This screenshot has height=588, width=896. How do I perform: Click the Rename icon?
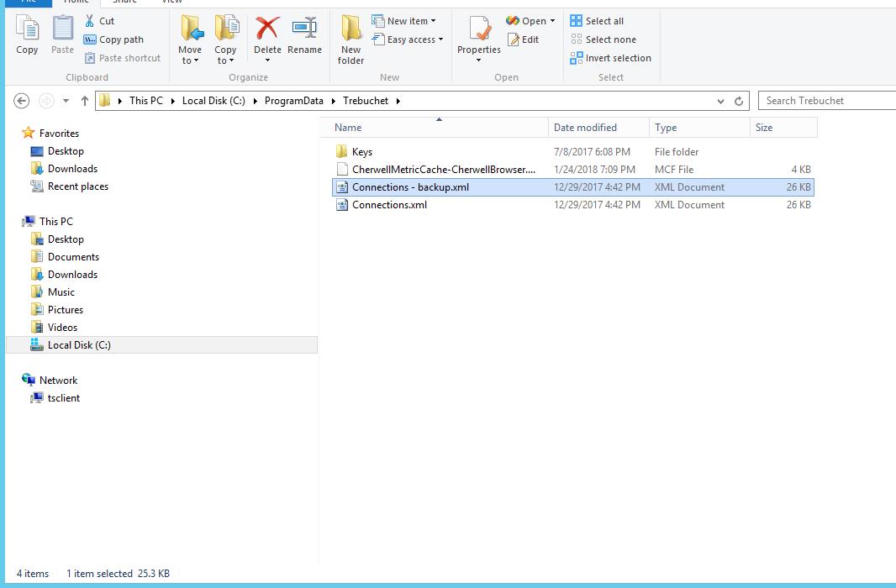[x=304, y=30]
